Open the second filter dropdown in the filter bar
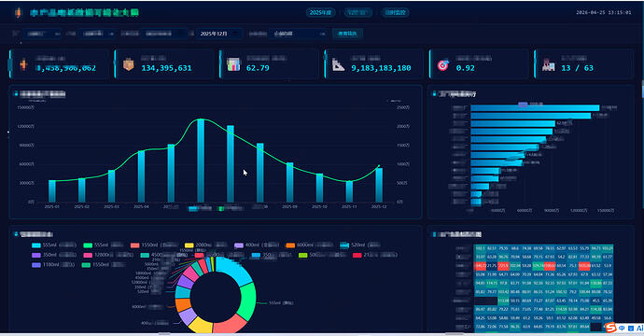 98,34
